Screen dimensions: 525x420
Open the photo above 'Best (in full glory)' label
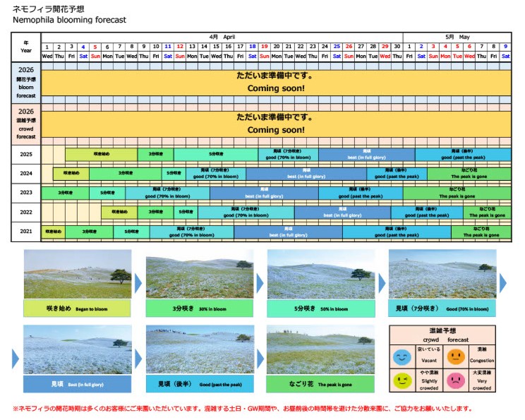[78, 349]
